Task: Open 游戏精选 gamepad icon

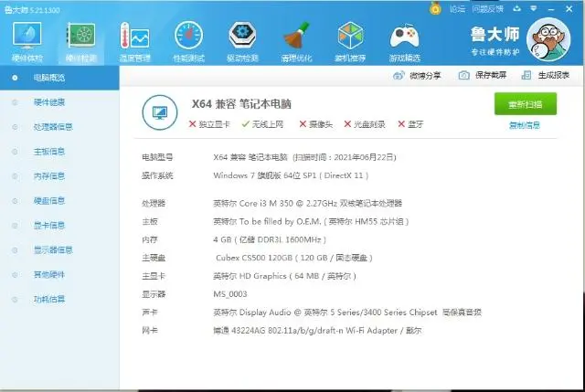Action: coord(404,41)
